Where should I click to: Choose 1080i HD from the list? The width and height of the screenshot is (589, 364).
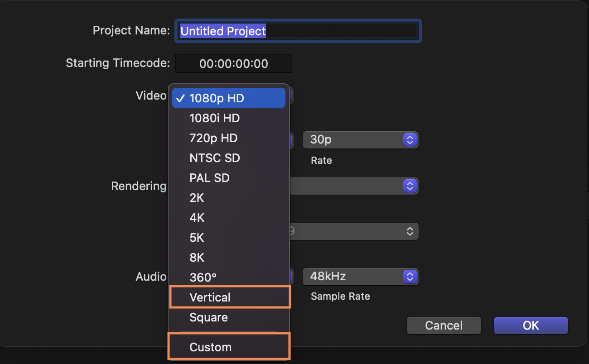[x=229, y=118]
